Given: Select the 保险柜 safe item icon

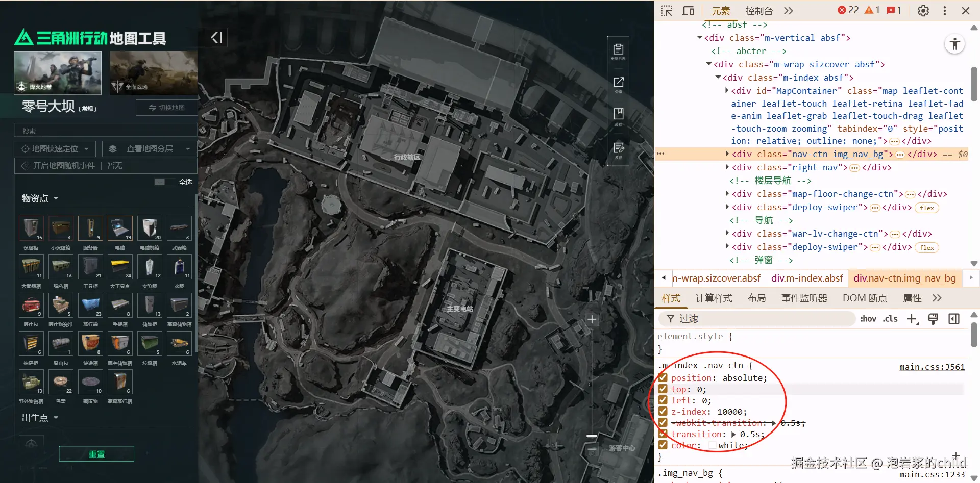Looking at the screenshot, I should point(31,228).
